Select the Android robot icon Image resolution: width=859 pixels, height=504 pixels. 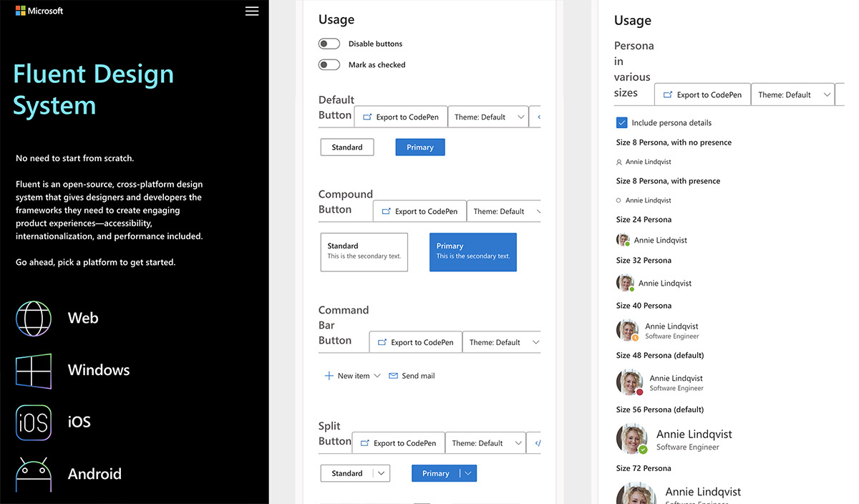tap(34, 475)
